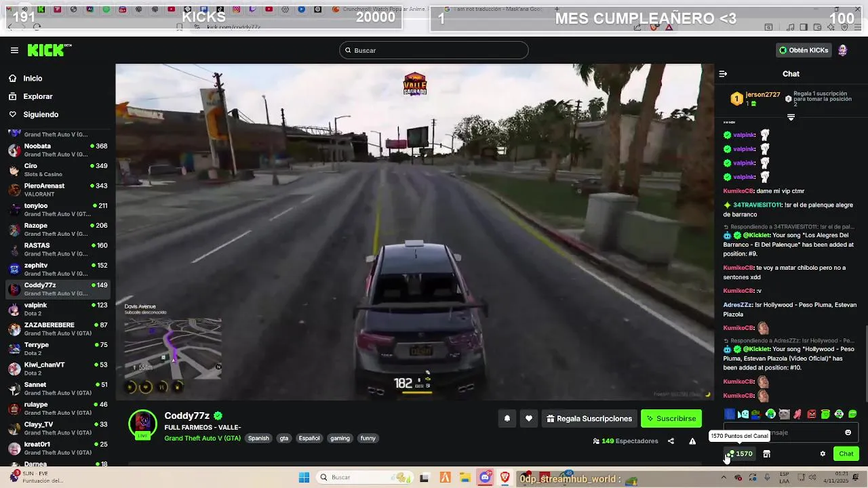Click Coddy77z streamer avatar below the video
This screenshot has width=868, height=488.
click(x=142, y=425)
